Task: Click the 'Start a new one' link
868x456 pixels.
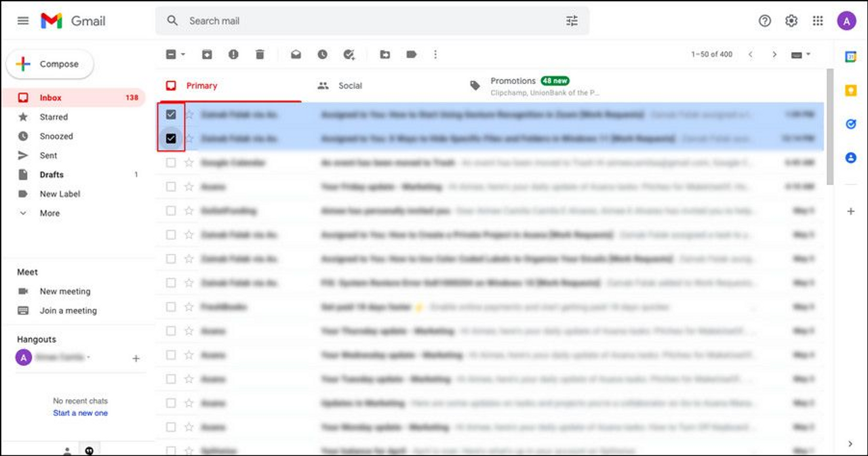Action: tap(80, 413)
